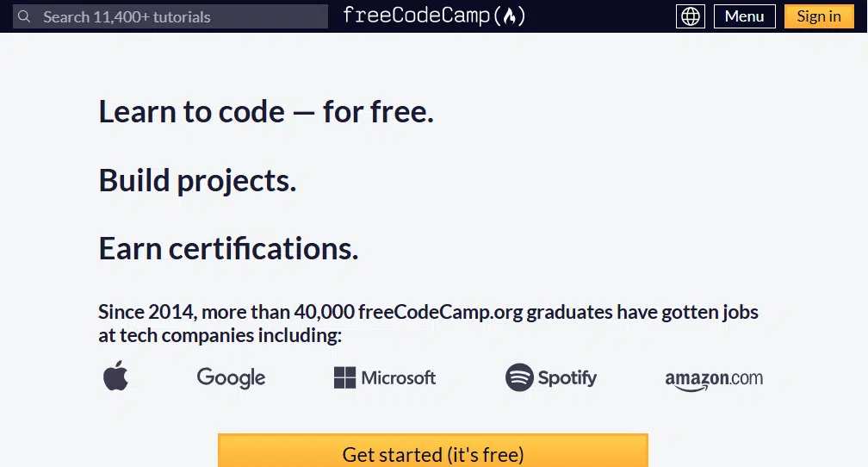Image resolution: width=868 pixels, height=467 pixels.
Task: Open the Menu dropdown
Action: [745, 16]
